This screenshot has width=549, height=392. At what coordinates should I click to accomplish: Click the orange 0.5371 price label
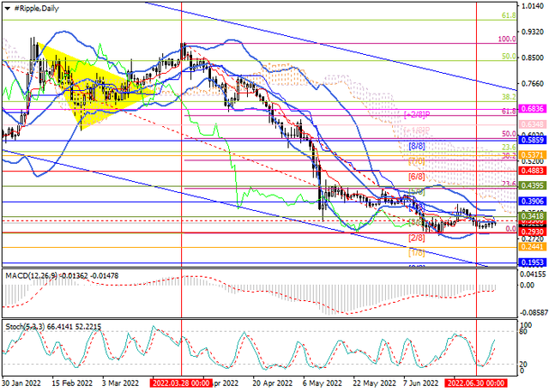tap(534, 155)
